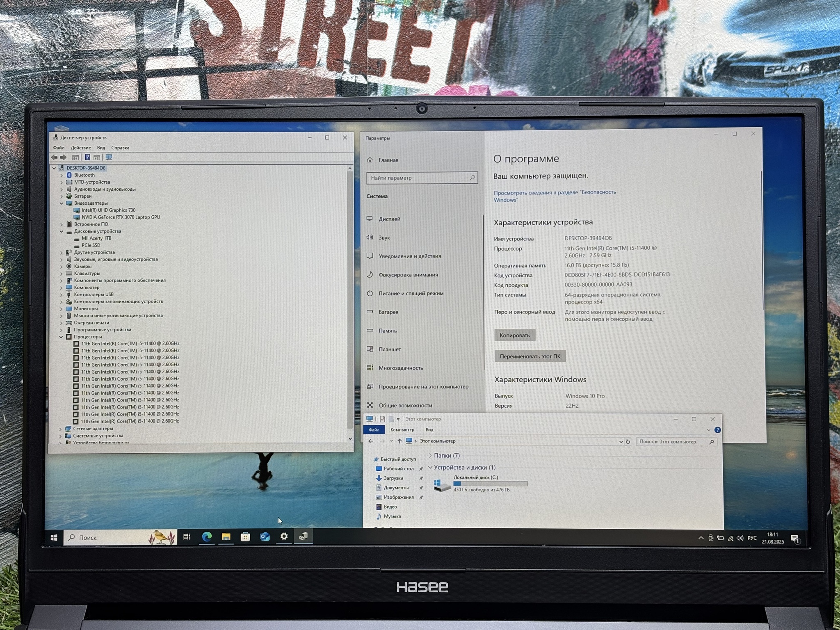Collapse the Видеоадаптеры tree node
This screenshot has width=840, height=630.
point(62,203)
